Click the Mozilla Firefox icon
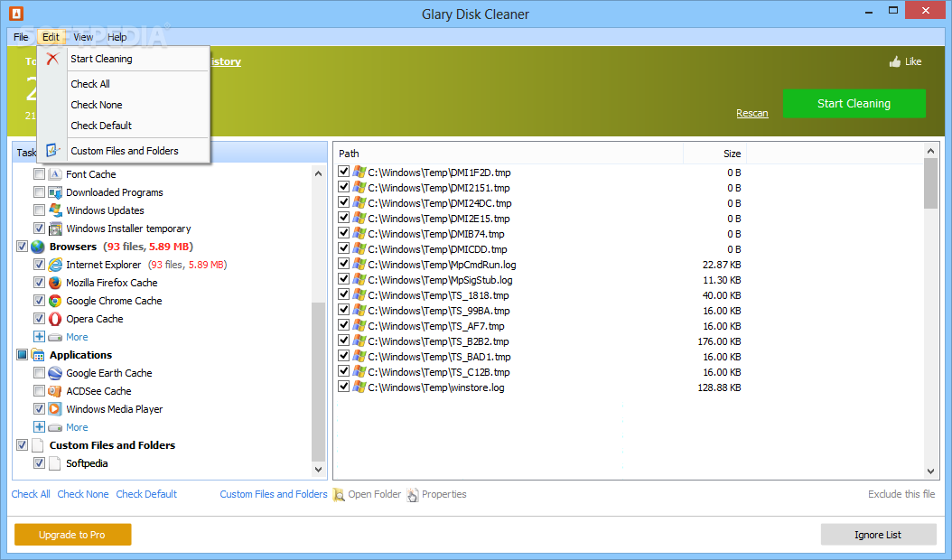Screen dimensions: 952x560 coord(55,283)
